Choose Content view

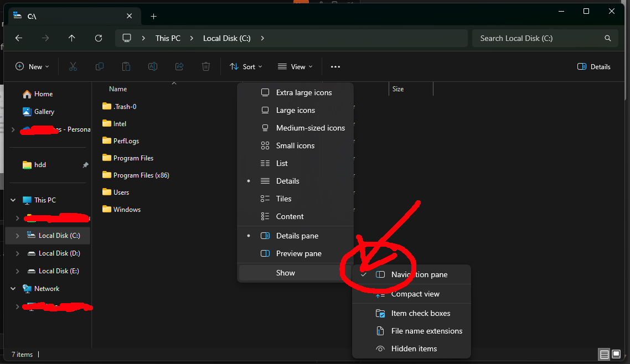click(x=295, y=216)
